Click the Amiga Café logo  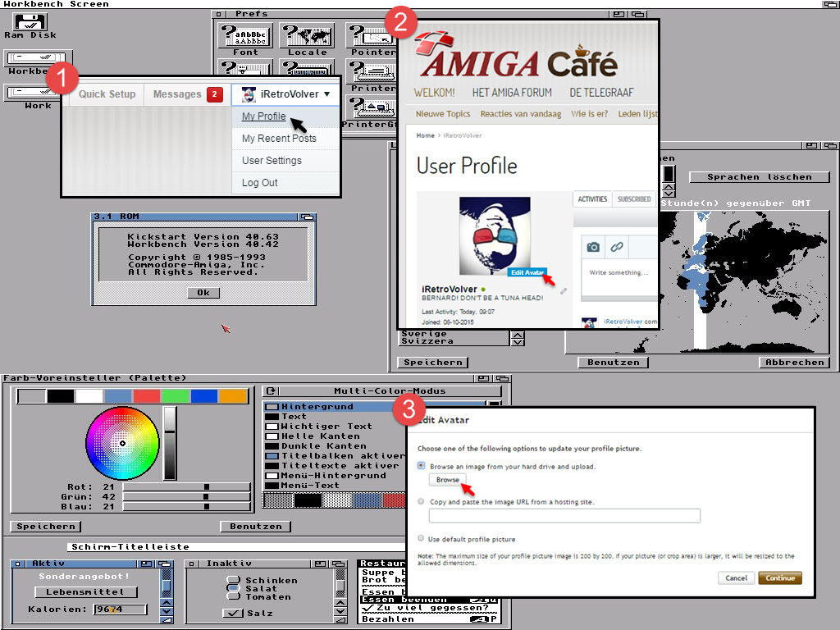click(517, 56)
